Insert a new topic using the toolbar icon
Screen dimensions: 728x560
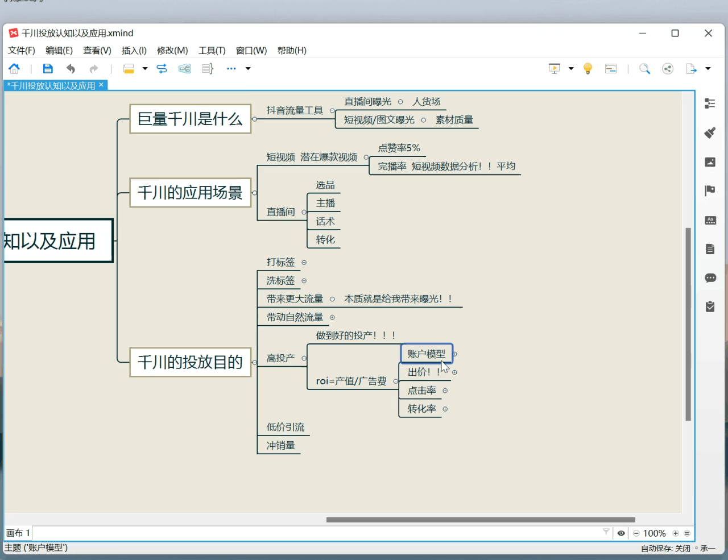(x=129, y=69)
